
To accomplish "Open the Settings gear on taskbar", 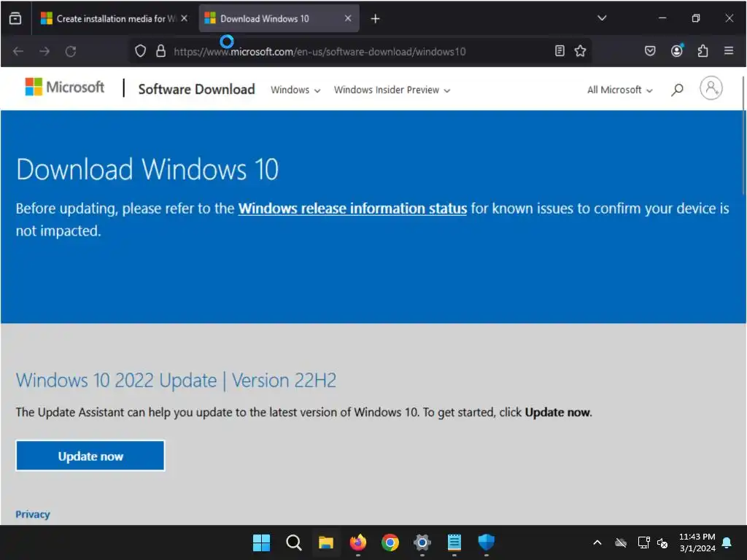I will [x=422, y=542].
